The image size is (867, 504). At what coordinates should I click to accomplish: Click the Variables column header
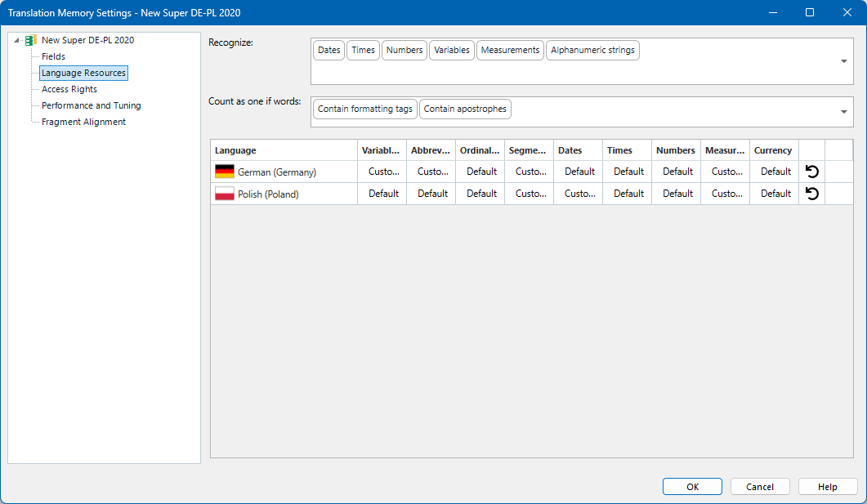(x=382, y=150)
